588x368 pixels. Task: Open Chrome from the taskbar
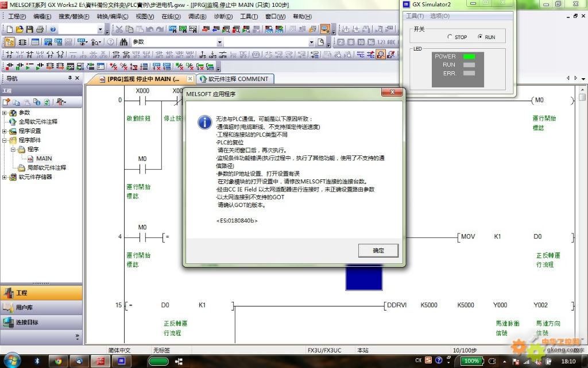pos(58,361)
